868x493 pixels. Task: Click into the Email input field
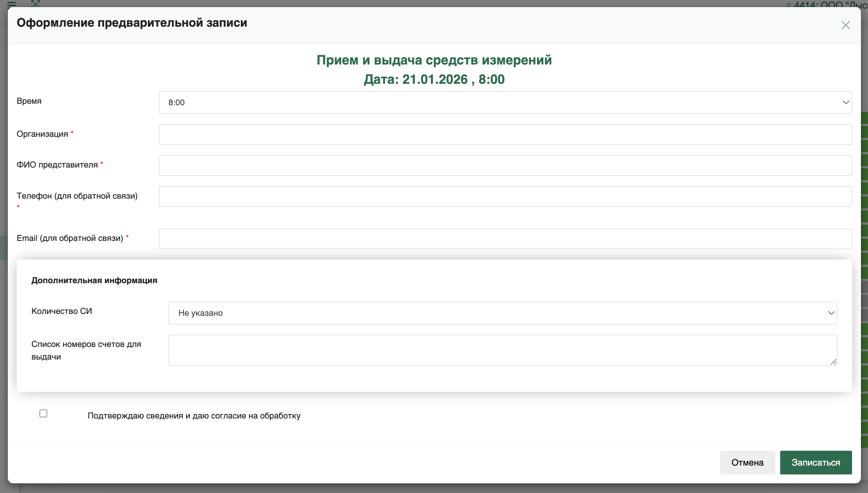505,238
